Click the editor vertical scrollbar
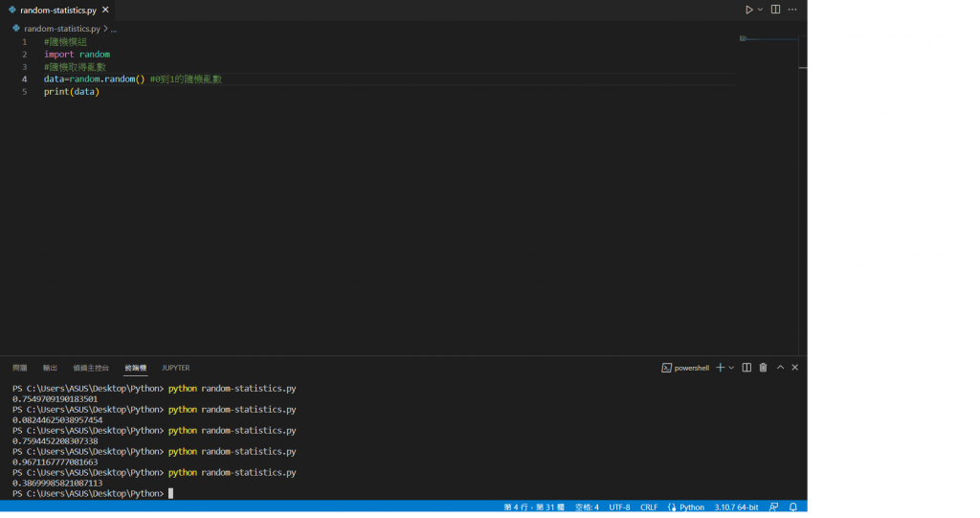 (803, 194)
